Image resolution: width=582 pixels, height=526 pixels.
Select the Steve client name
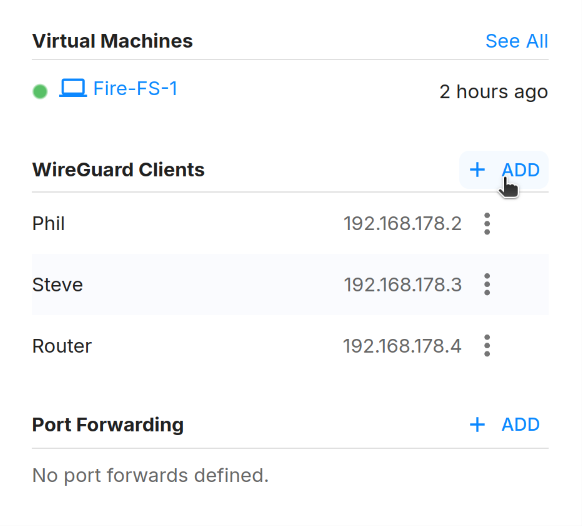pyautogui.click(x=58, y=285)
